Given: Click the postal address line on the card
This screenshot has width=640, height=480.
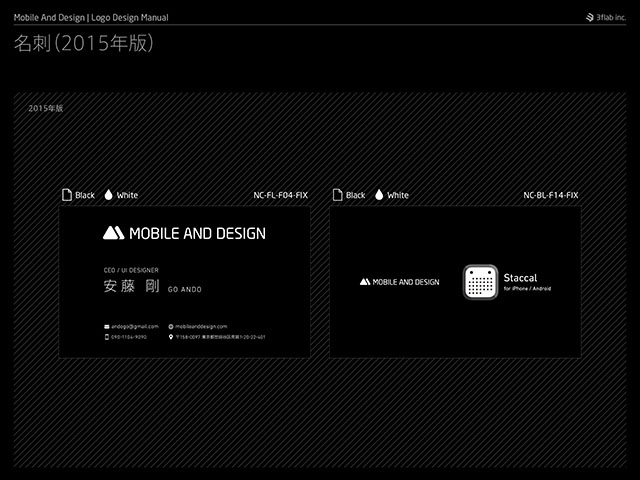Looking at the screenshot, I should click(x=220, y=337).
